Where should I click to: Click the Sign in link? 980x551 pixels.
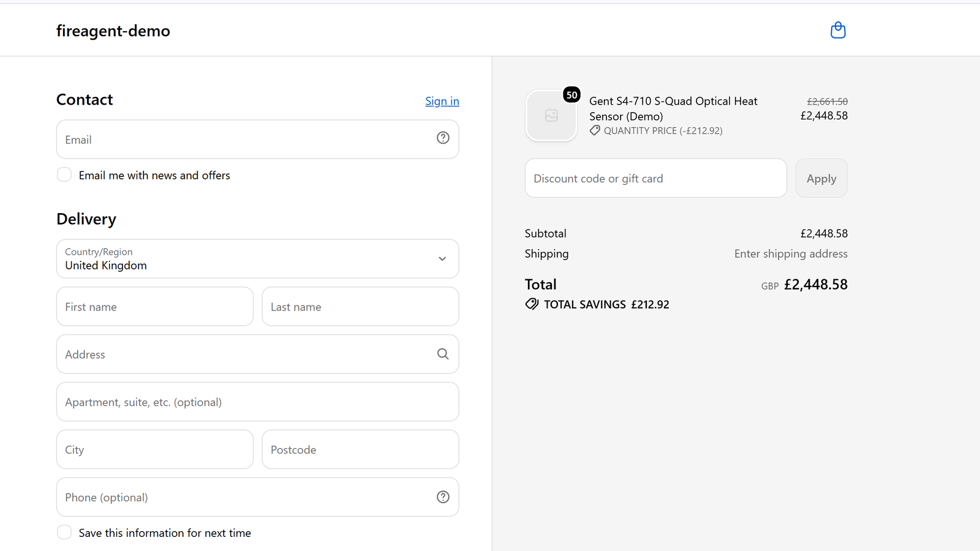tap(442, 101)
